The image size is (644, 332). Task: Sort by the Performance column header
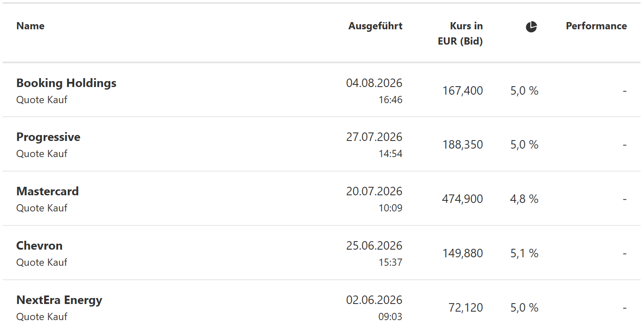[x=596, y=26]
